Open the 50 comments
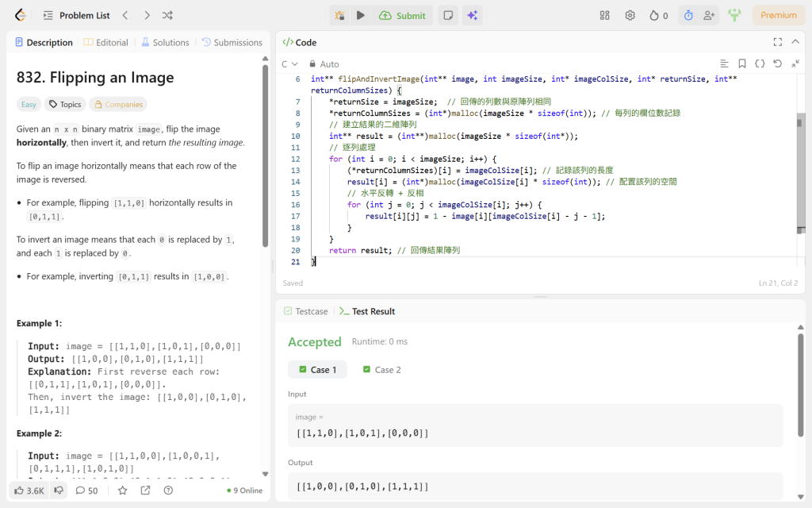 tap(86, 491)
